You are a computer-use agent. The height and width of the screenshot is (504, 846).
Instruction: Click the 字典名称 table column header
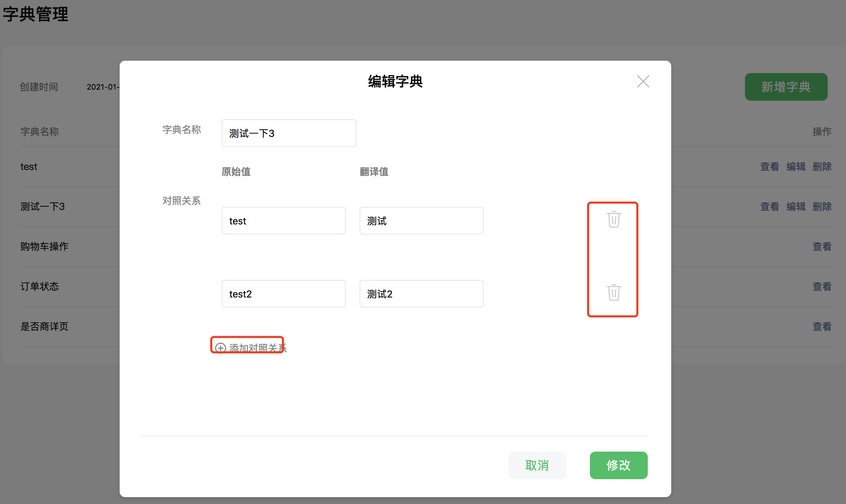point(40,131)
